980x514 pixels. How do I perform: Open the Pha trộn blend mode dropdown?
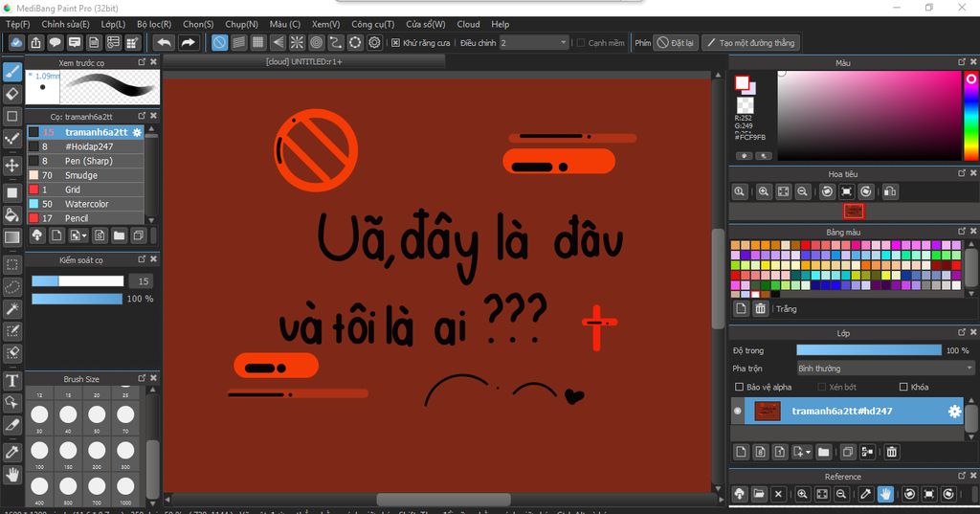(885, 369)
